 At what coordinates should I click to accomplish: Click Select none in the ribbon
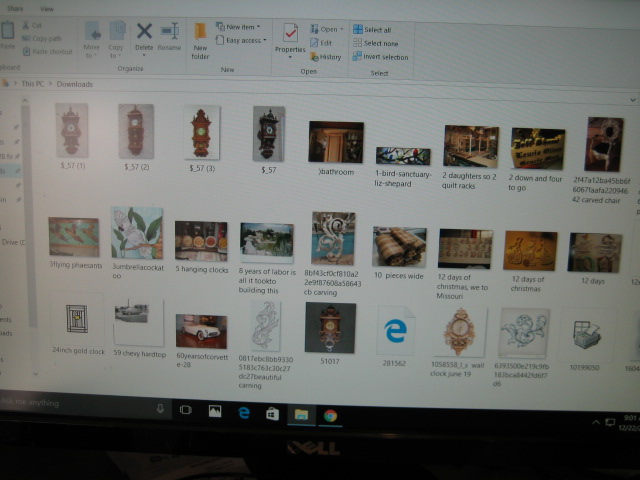tap(376, 43)
